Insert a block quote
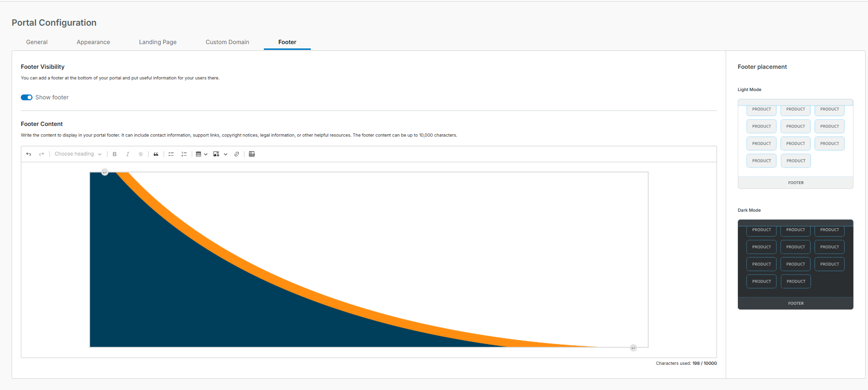The height and width of the screenshot is (390, 868). point(156,154)
